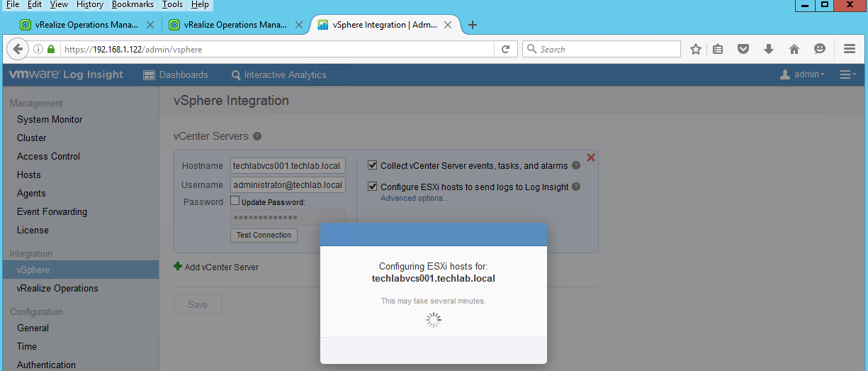Open the Dashboards section
Image resolution: width=868 pixels, height=371 pixels.
[x=176, y=74]
